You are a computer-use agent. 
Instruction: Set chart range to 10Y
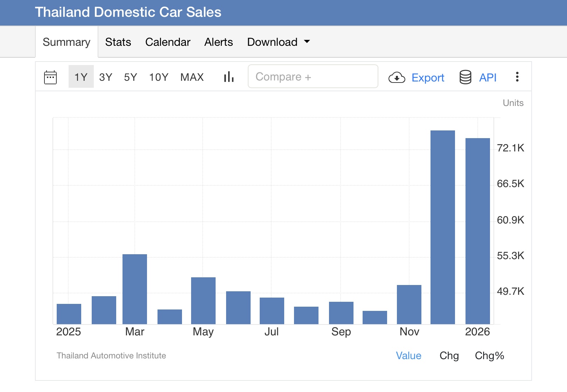159,77
